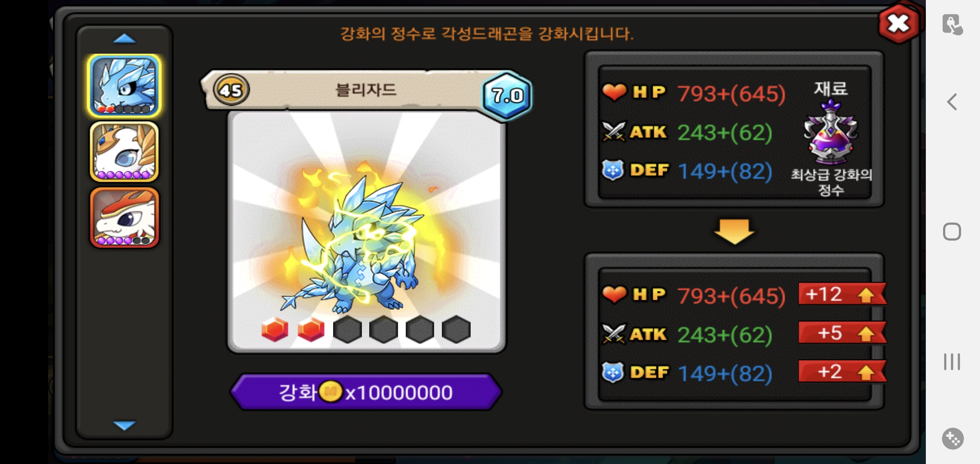Select the white dragon with gold crown
This screenshot has height=464, width=980.
click(124, 152)
